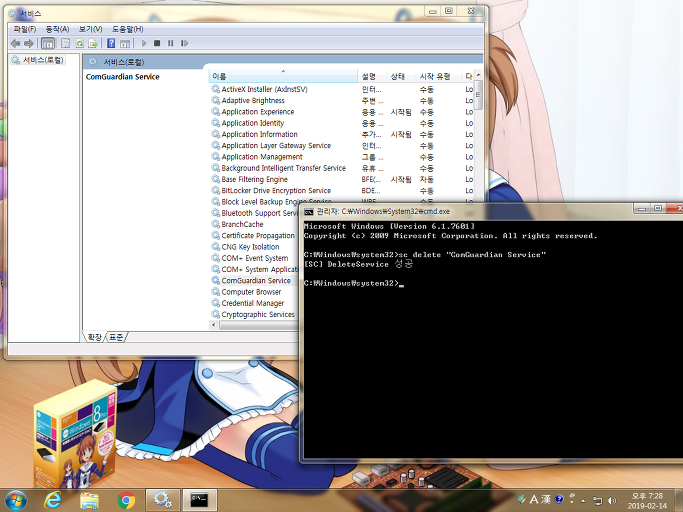Launch Google Chrome from taskbar
This screenshot has width=683, height=512.
tap(126, 500)
